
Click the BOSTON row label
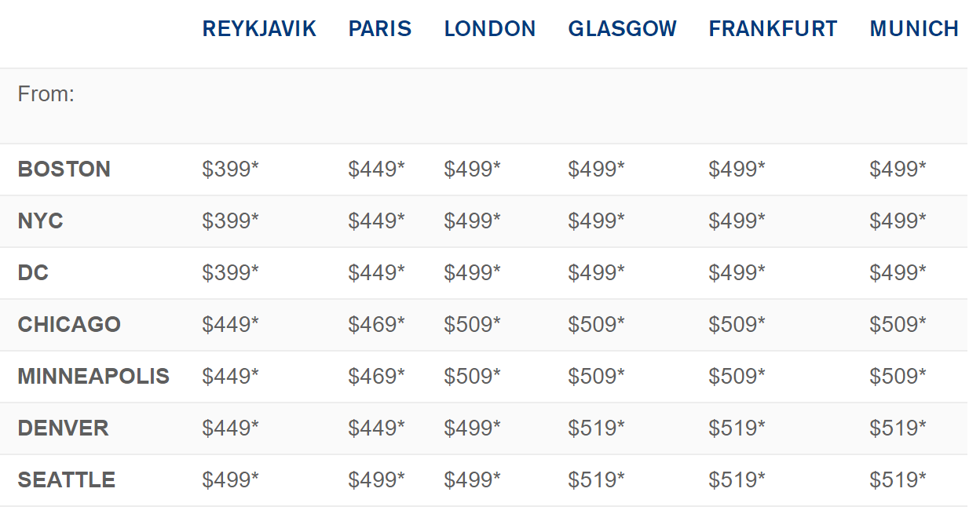point(64,170)
